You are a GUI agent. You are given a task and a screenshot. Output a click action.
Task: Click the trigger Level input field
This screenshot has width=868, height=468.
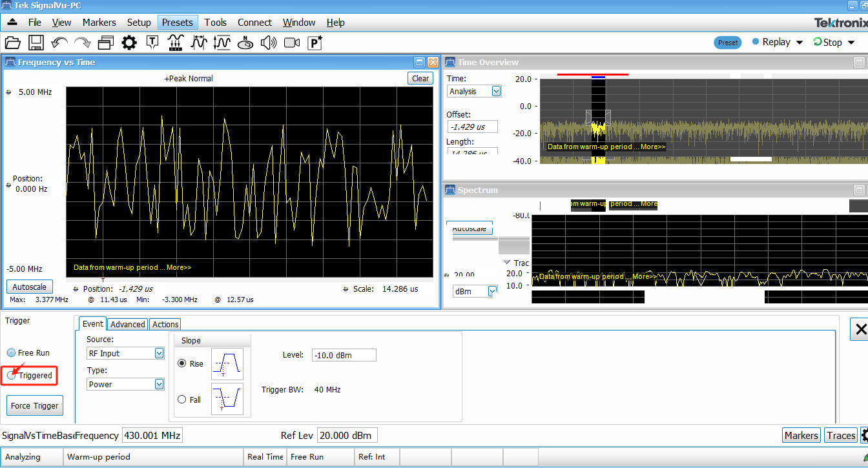344,355
